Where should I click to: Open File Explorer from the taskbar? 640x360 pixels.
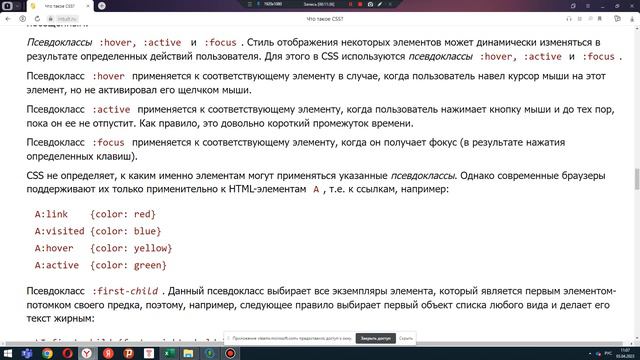pos(189,353)
